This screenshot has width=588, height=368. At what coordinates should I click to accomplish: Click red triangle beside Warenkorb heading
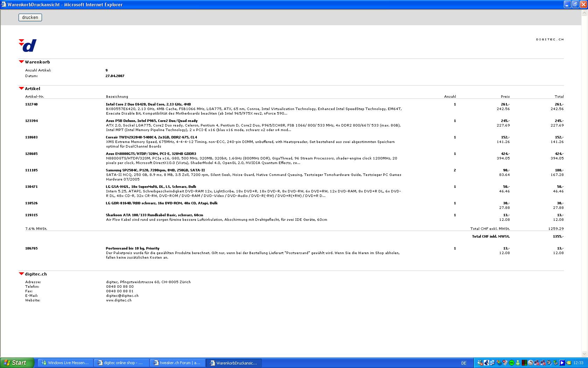pos(21,62)
